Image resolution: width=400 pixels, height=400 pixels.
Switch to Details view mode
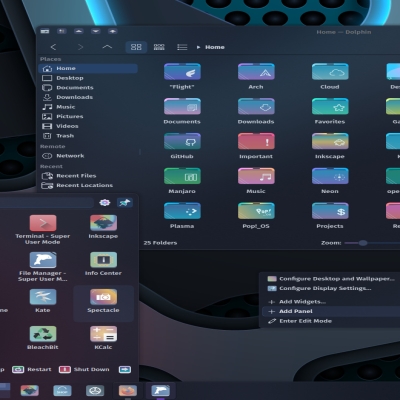pos(182,47)
